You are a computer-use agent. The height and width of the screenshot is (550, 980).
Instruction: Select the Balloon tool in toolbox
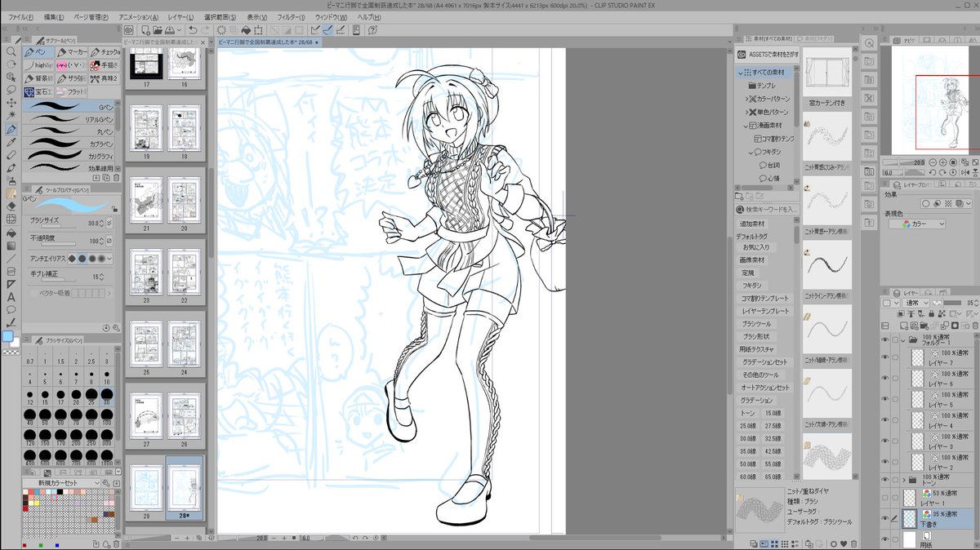click(11, 309)
